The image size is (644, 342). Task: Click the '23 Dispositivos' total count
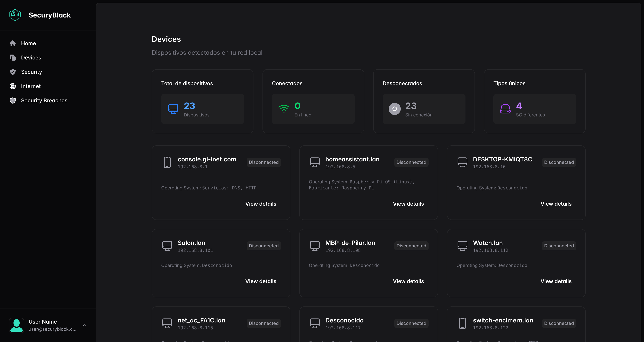[x=197, y=109]
